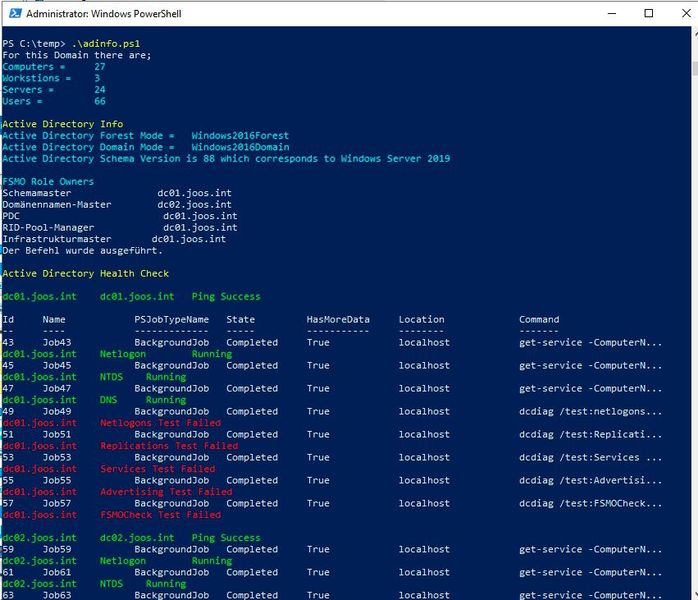Click the 'PSJobTypeName' column header

pyautogui.click(x=171, y=320)
